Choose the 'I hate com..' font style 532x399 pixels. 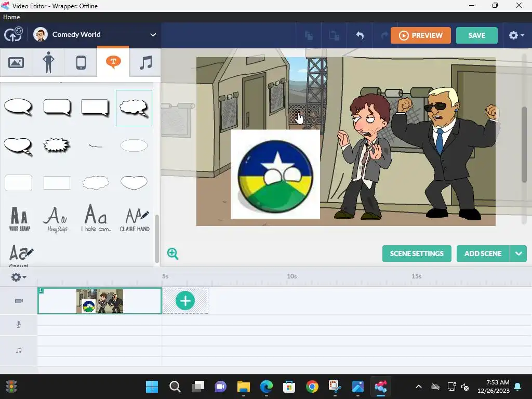tap(96, 218)
